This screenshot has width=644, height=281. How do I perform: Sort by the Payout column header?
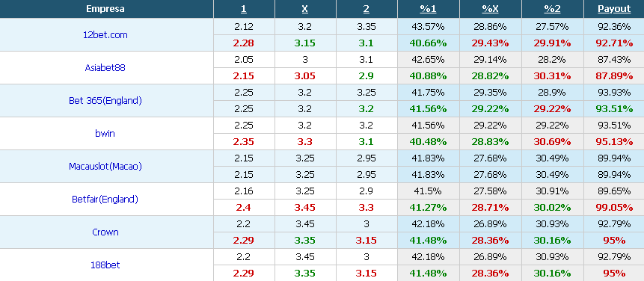pyautogui.click(x=614, y=9)
